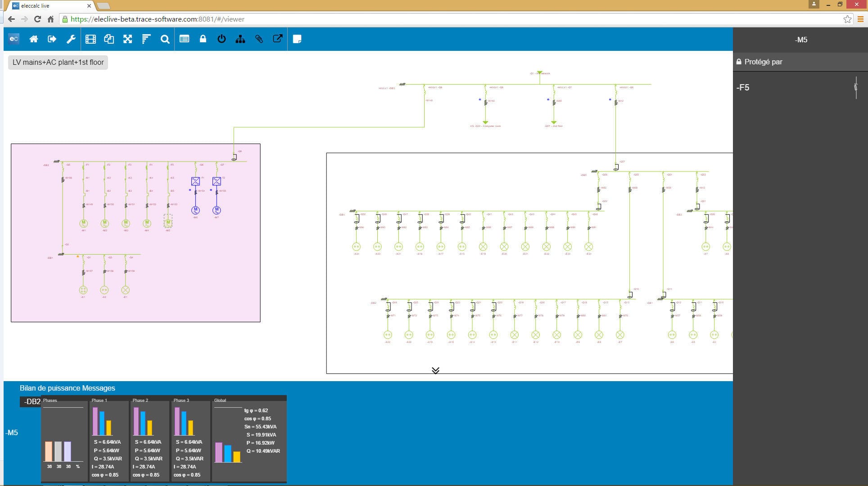This screenshot has height=486, width=868.
Task: Click the sticky note icon
Action: pyautogui.click(x=297, y=39)
